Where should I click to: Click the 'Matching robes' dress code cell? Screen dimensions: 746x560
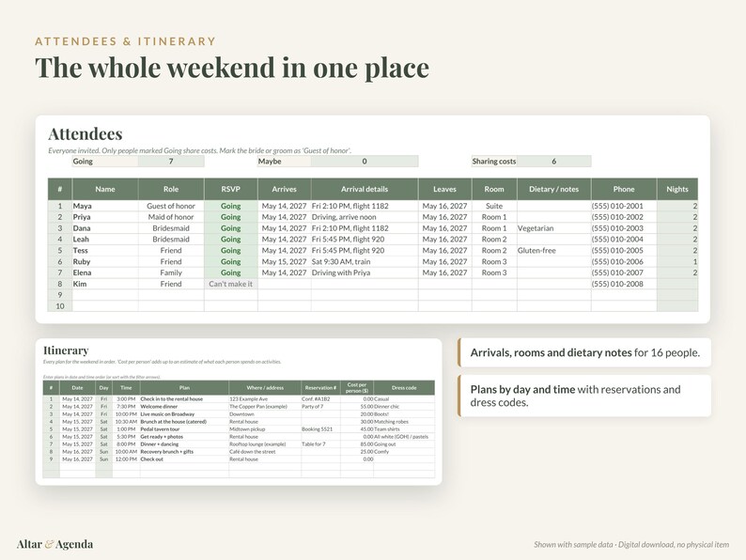pyautogui.click(x=404, y=422)
